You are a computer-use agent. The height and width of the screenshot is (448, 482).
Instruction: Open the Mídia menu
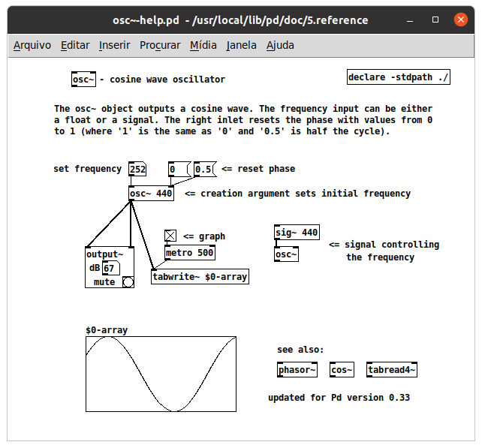point(203,45)
